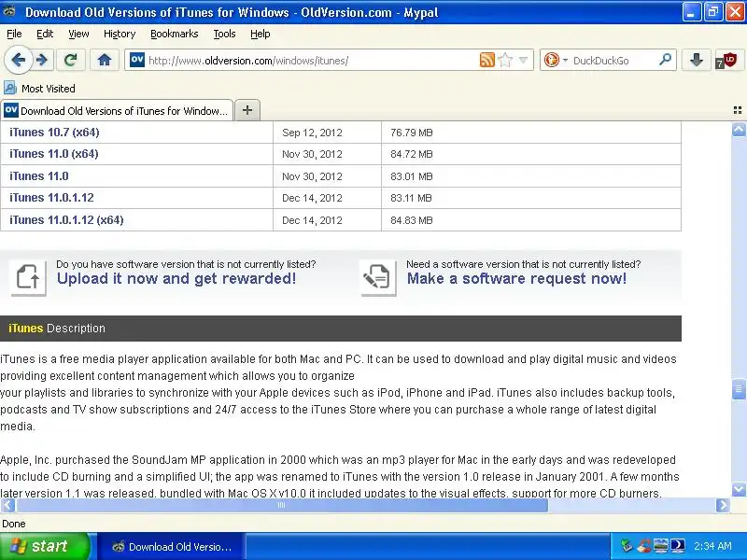
Task: Click the iTunes Description heading
Action: pos(57,329)
